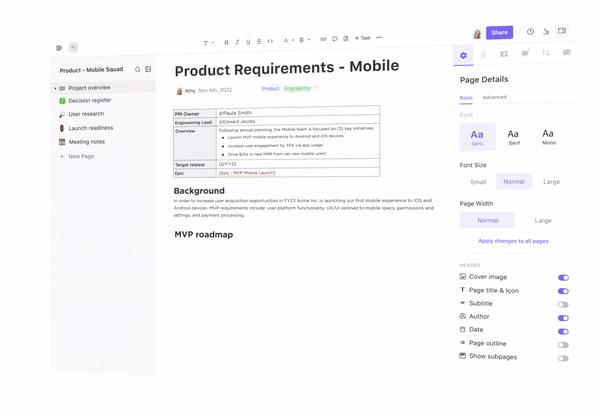This screenshot has width=600, height=415.
Task: Click the add page icon beside search
Action: coord(148,69)
